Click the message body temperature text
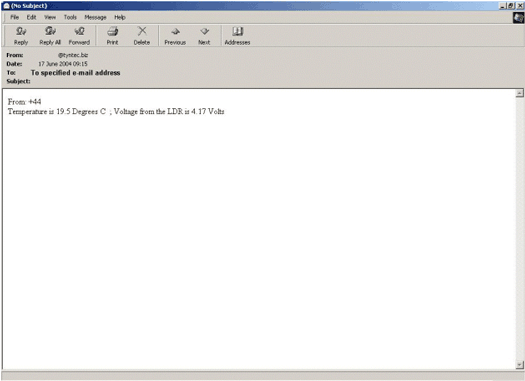The image size is (525, 381). [x=116, y=111]
